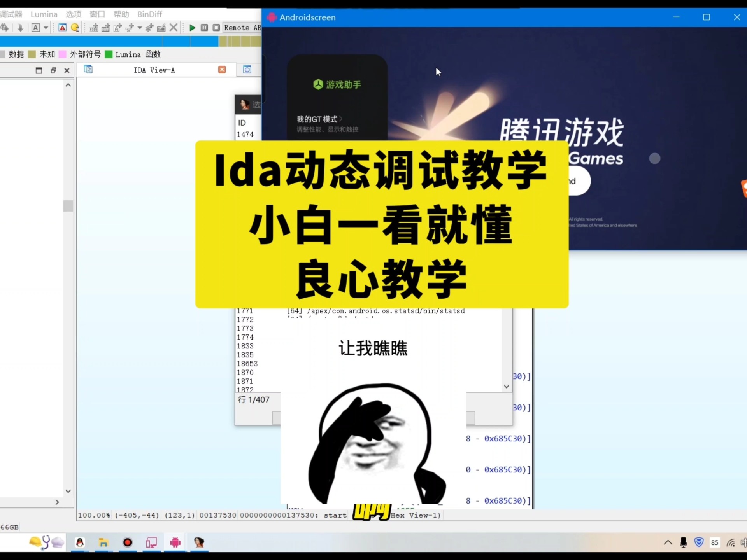This screenshot has height=560, width=747.
Task: Open the 帮助 menu
Action: [121, 14]
